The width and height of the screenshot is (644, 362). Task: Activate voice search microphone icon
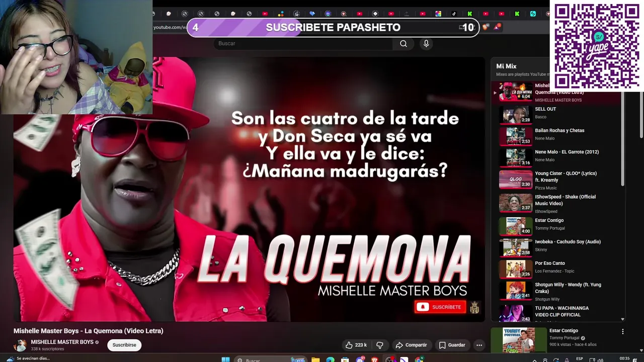(x=426, y=44)
